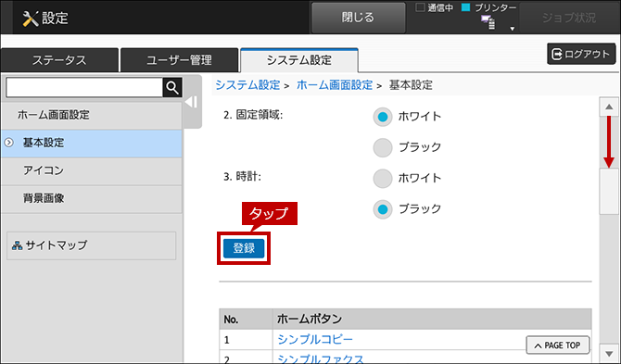The height and width of the screenshot is (364, 621).
Task: Click the magnifier search icon
Action: 172,87
